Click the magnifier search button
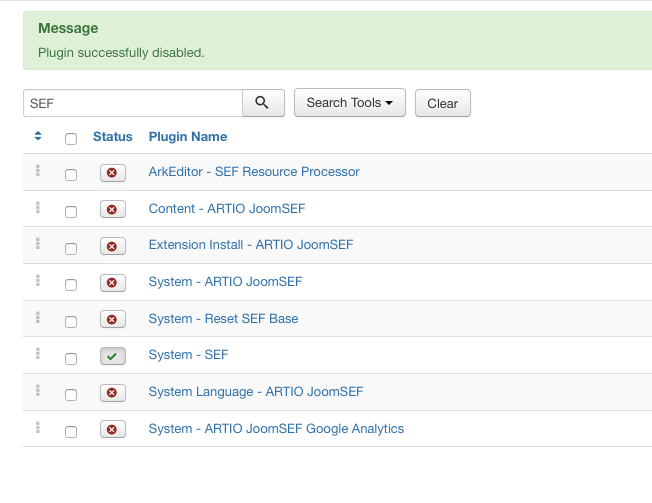 coord(263,103)
